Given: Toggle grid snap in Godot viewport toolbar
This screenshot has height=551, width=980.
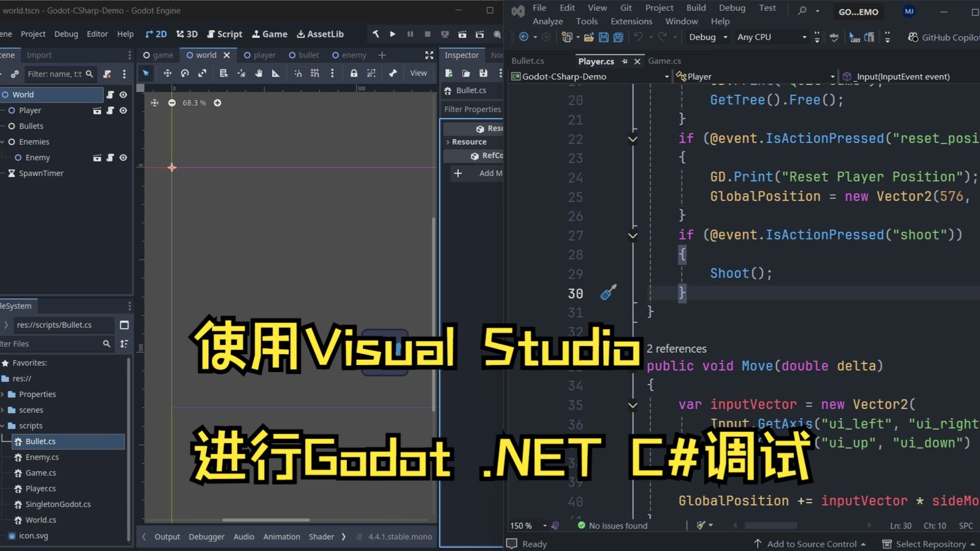Looking at the screenshot, I should tap(315, 73).
